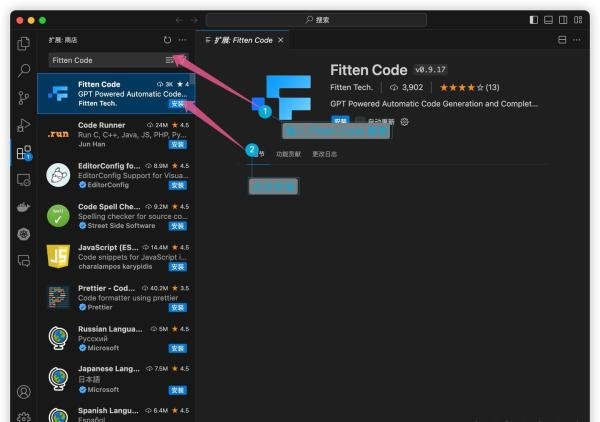Select the Extensions icon in the activity bar
Viewport: 600px width, 422px height.
click(24, 153)
